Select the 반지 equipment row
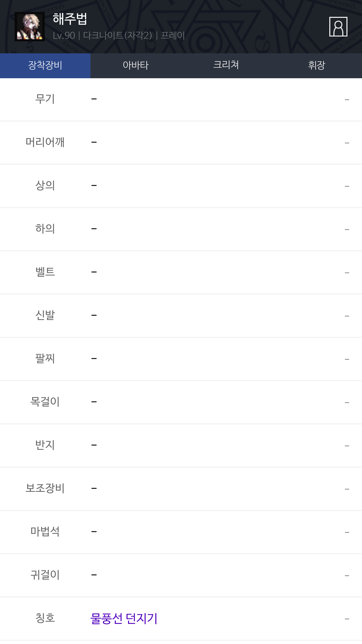362x644 pixels. click(x=181, y=446)
